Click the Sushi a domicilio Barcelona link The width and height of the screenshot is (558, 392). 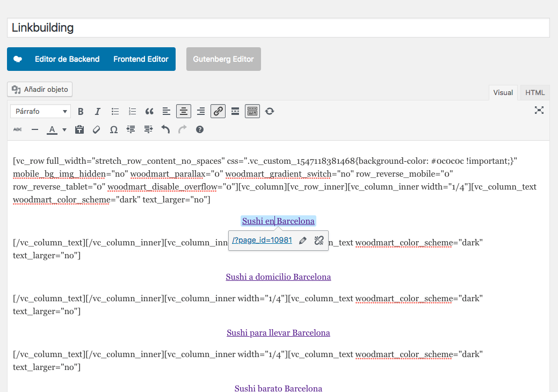[x=278, y=277]
